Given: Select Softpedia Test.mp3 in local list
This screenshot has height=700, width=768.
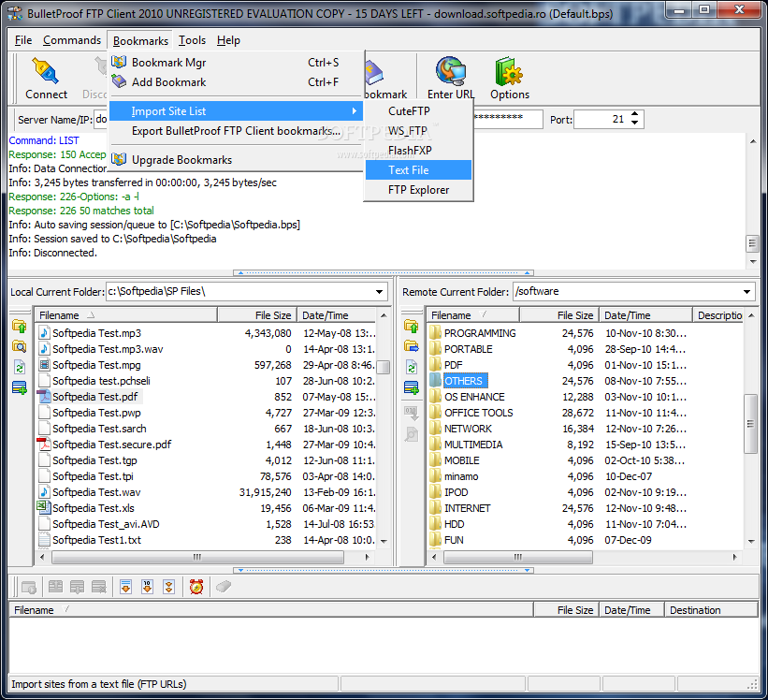Looking at the screenshot, I should point(96,333).
